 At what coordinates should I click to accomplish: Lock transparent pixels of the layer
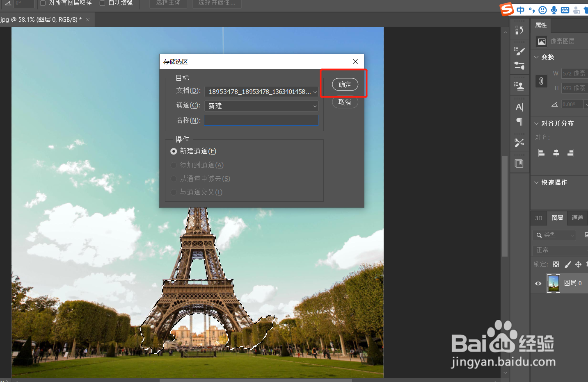(556, 264)
